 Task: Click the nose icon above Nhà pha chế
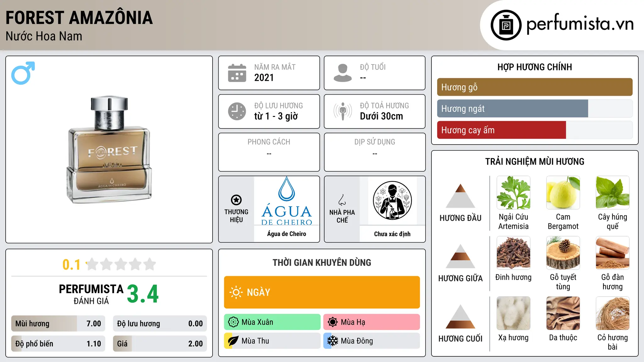click(342, 200)
